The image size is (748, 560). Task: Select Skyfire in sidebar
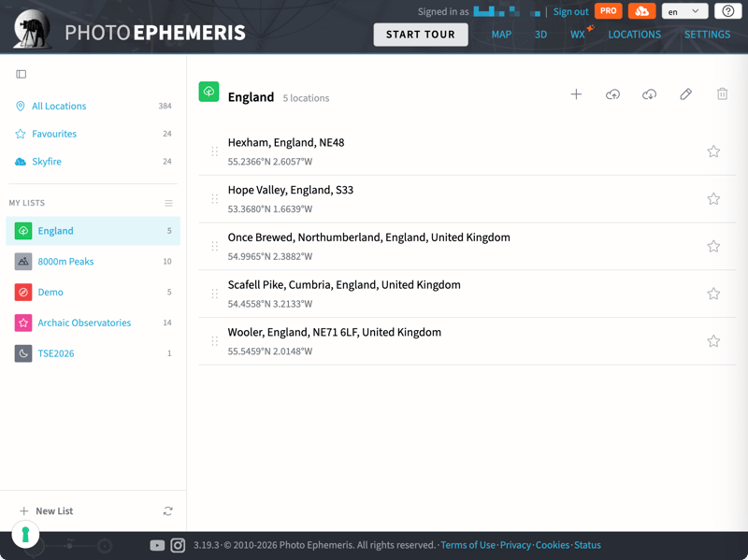click(93, 161)
